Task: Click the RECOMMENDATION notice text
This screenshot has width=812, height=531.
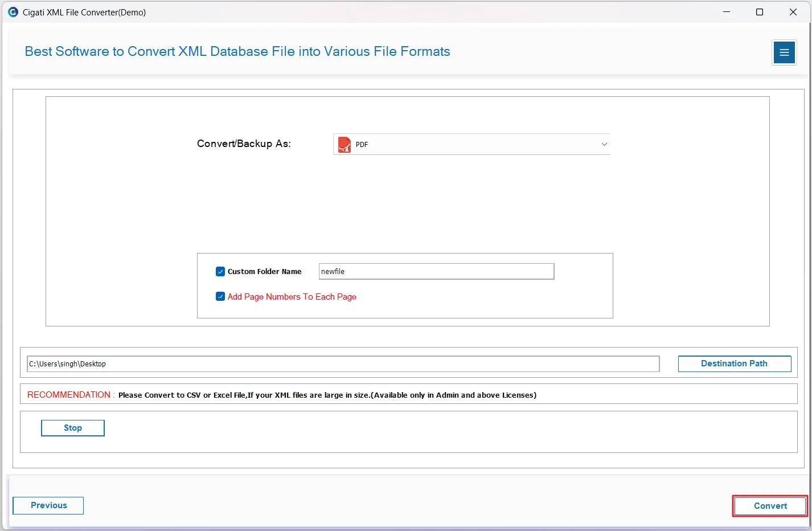Action: 282,395
